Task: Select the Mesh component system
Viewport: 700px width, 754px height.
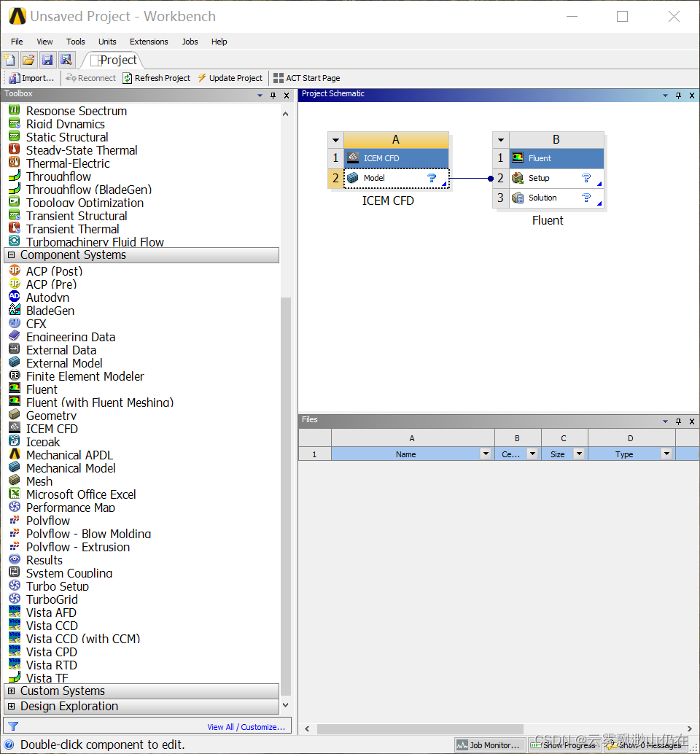Action: tap(39, 481)
